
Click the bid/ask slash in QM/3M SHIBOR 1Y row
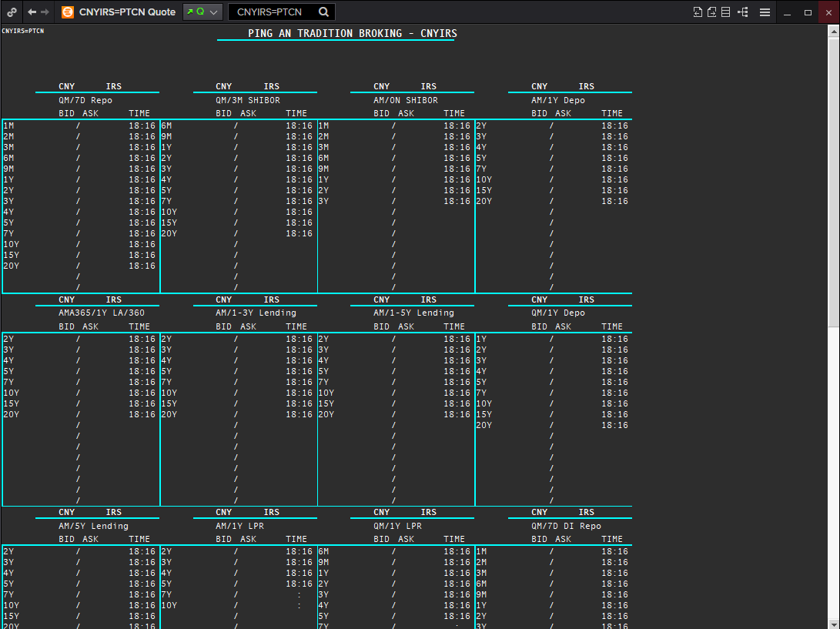coord(236,147)
